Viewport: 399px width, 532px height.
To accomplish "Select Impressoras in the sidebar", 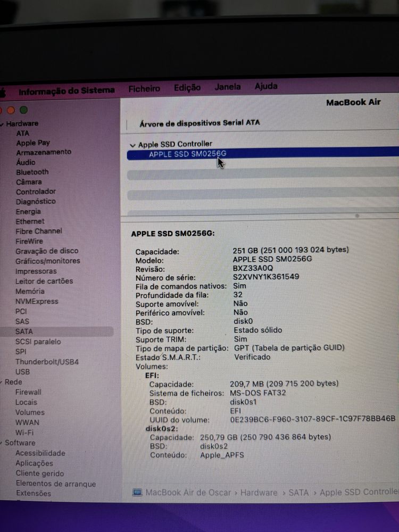I will click(36, 271).
